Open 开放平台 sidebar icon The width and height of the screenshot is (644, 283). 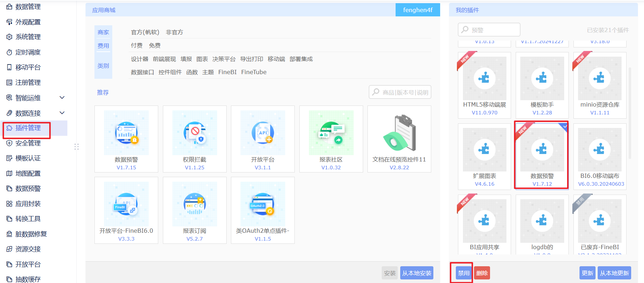pyautogui.click(x=10, y=264)
